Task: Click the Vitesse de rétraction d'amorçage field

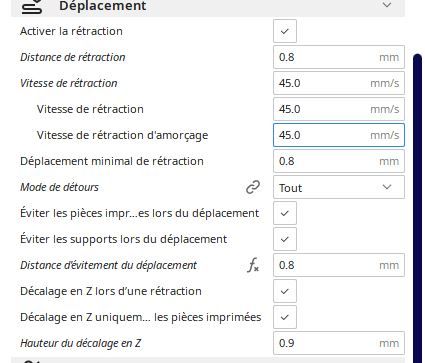Action: tap(339, 135)
